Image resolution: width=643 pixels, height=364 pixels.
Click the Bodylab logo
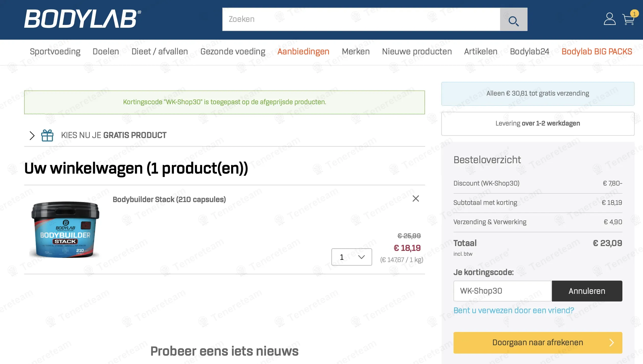[x=83, y=19]
